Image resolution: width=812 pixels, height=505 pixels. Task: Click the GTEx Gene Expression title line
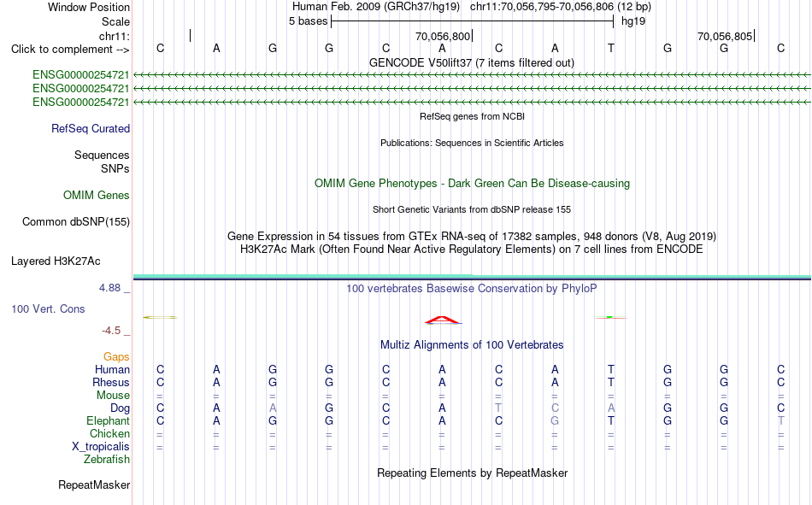tap(472, 236)
